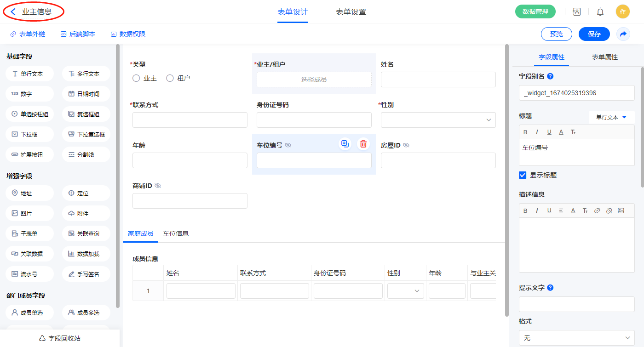Switch to the 车位信息 tab
Viewport: 644px width, 347px height.
pyautogui.click(x=176, y=233)
